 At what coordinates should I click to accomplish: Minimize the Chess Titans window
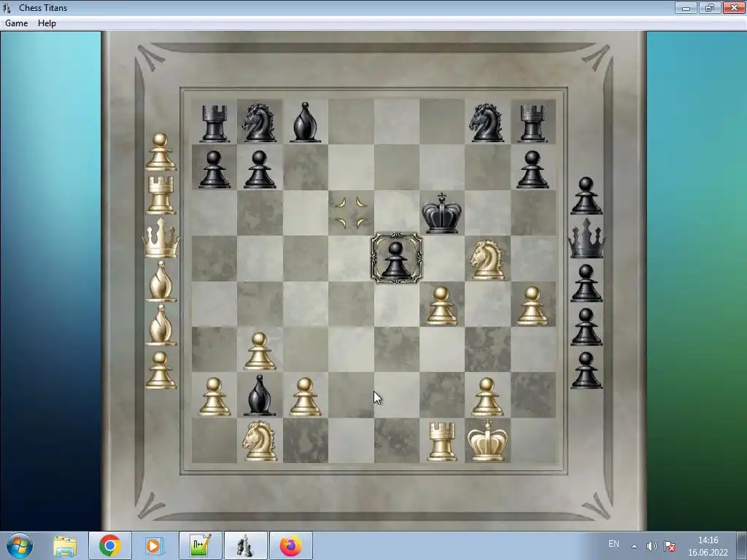click(x=686, y=7)
